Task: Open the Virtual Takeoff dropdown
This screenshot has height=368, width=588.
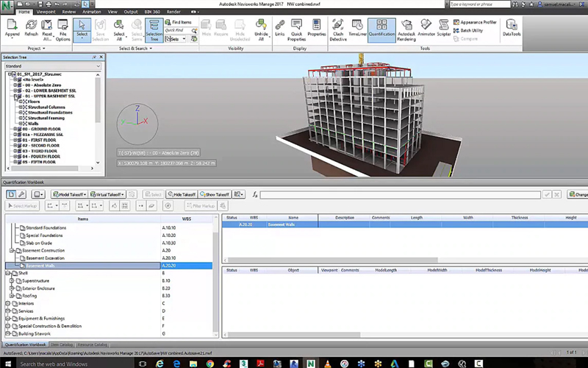Action: coord(107,194)
